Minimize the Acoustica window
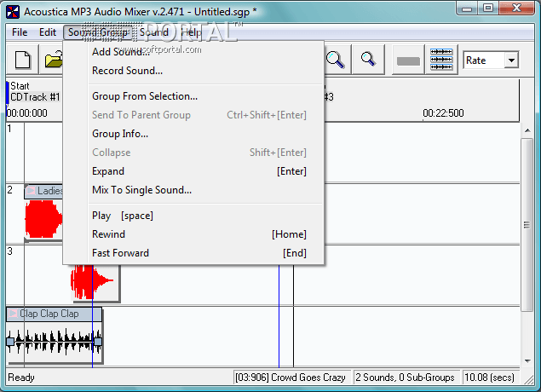Viewport: 541px width, 392px height. [467, 8]
